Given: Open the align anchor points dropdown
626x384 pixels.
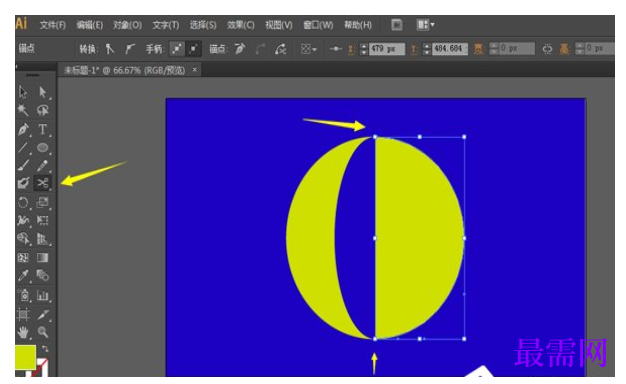Looking at the screenshot, I should point(309,49).
